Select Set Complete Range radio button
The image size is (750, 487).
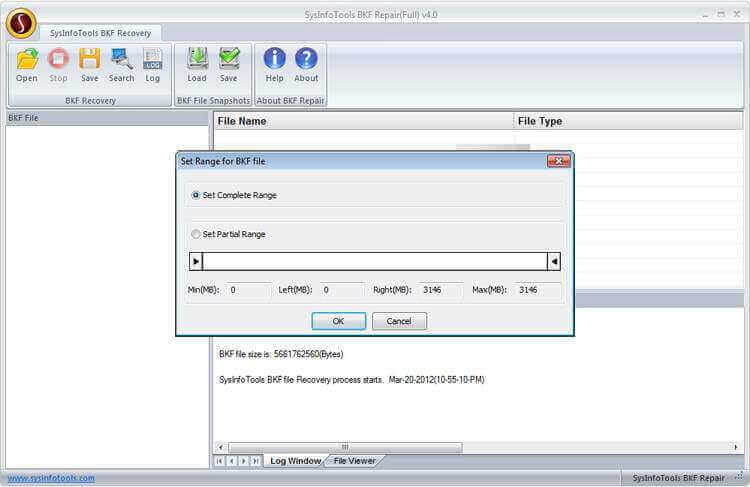point(196,195)
